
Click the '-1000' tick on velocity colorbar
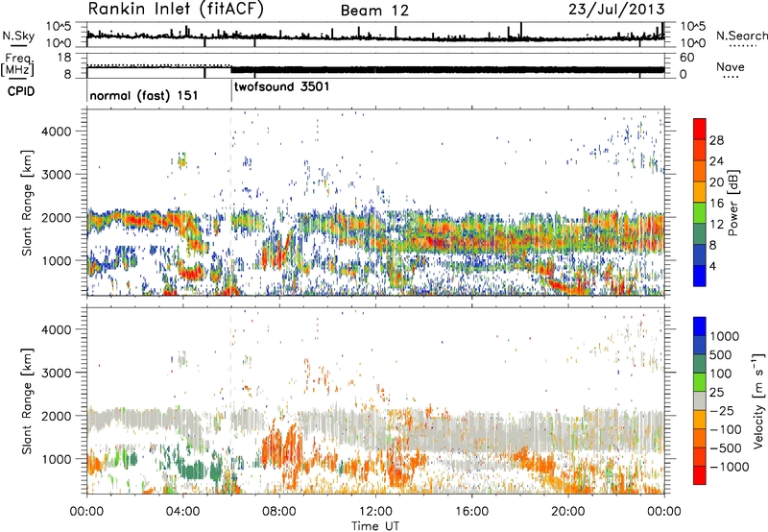(729, 467)
